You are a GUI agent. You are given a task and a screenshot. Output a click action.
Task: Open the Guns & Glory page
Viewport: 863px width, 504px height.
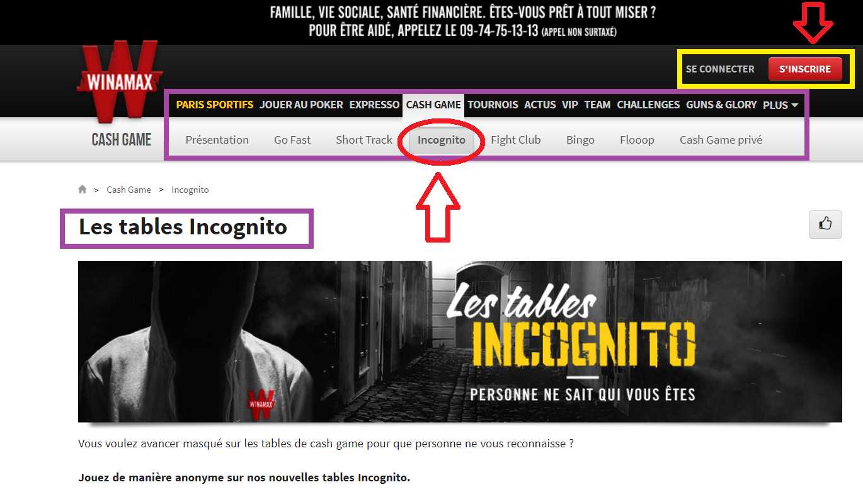(x=721, y=105)
